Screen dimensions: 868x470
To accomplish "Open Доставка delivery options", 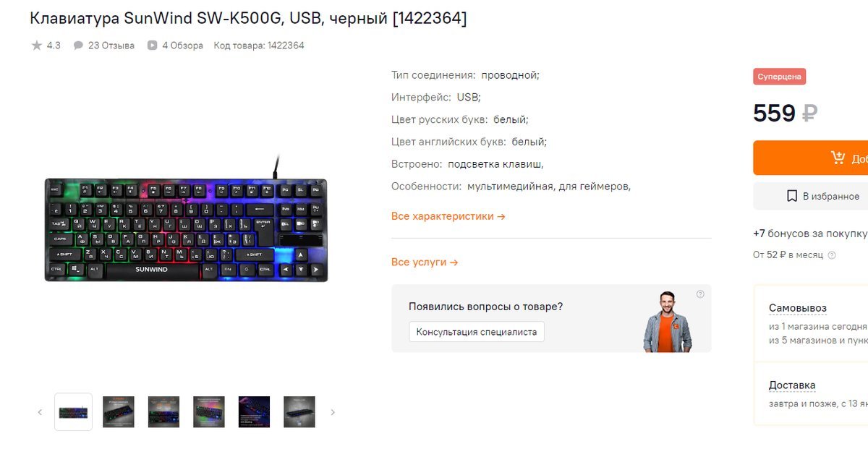I will tap(792, 385).
